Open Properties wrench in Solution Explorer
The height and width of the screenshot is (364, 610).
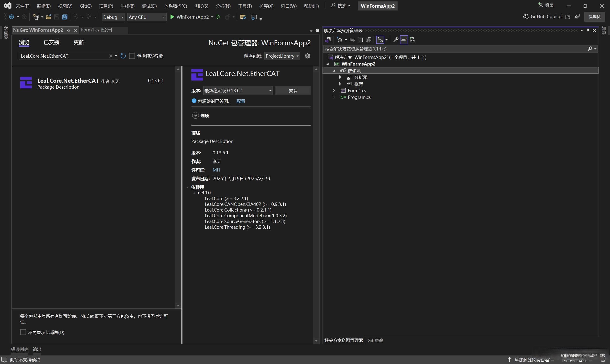pyautogui.click(x=395, y=40)
